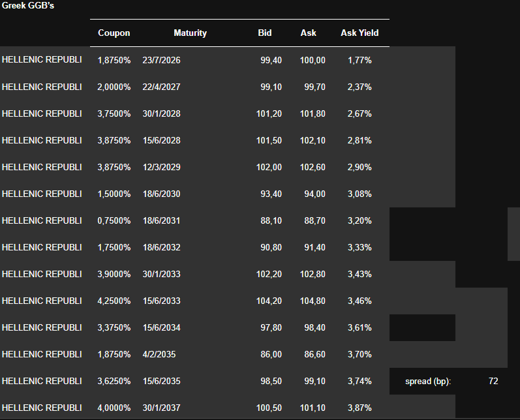The image size is (520, 420).
Task: Click bid price 102,20
Action: (269, 274)
